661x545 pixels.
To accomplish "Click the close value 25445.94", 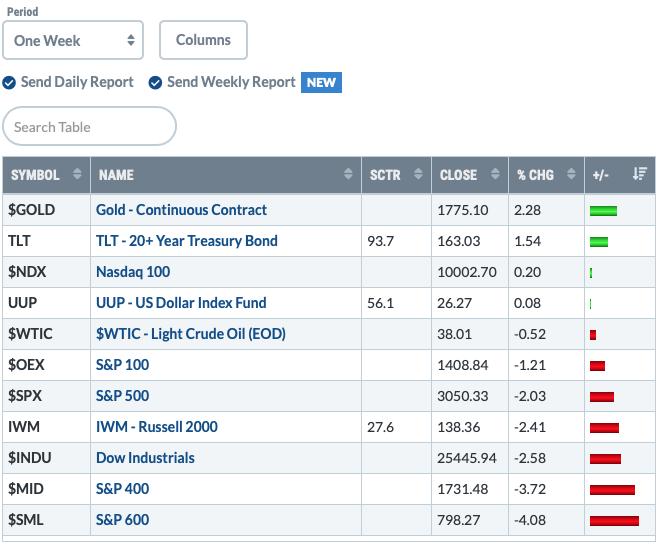I will pos(467,458).
